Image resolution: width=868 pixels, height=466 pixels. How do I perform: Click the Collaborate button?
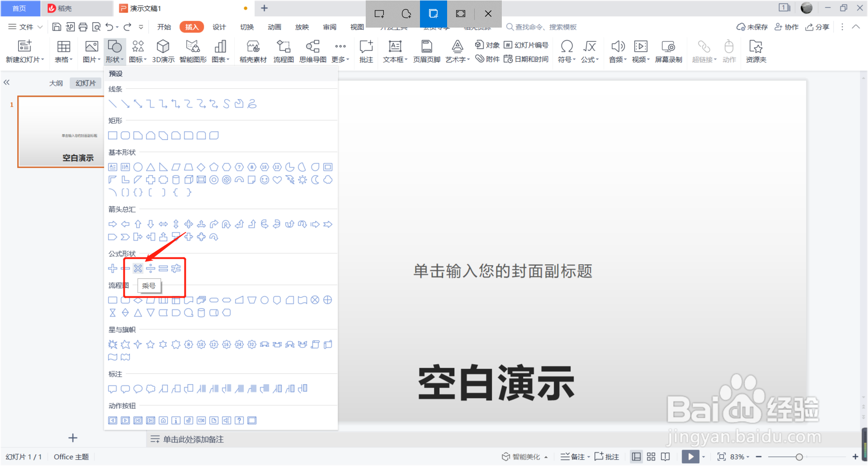pos(787,27)
